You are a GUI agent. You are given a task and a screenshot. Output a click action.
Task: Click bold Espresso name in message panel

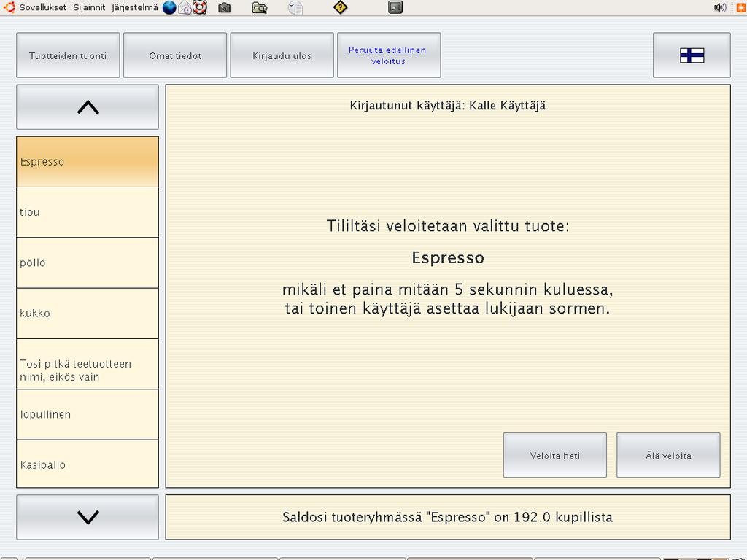click(448, 257)
